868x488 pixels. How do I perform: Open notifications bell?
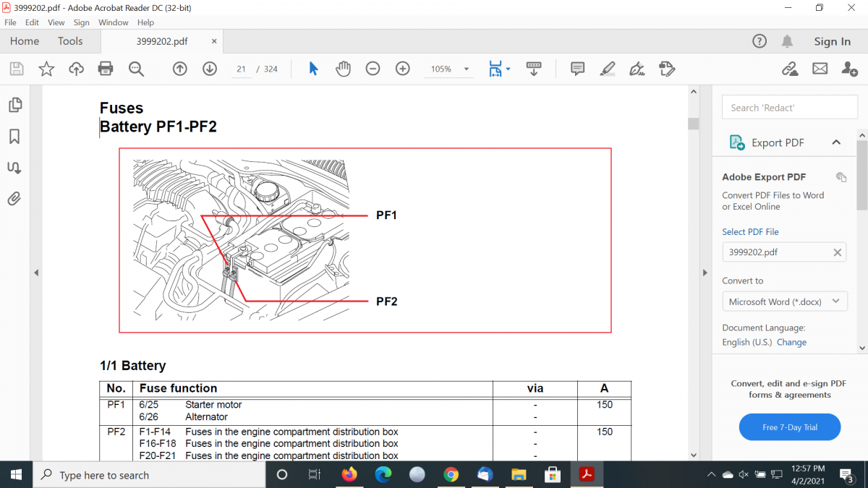pyautogui.click(x=788, y=41)
